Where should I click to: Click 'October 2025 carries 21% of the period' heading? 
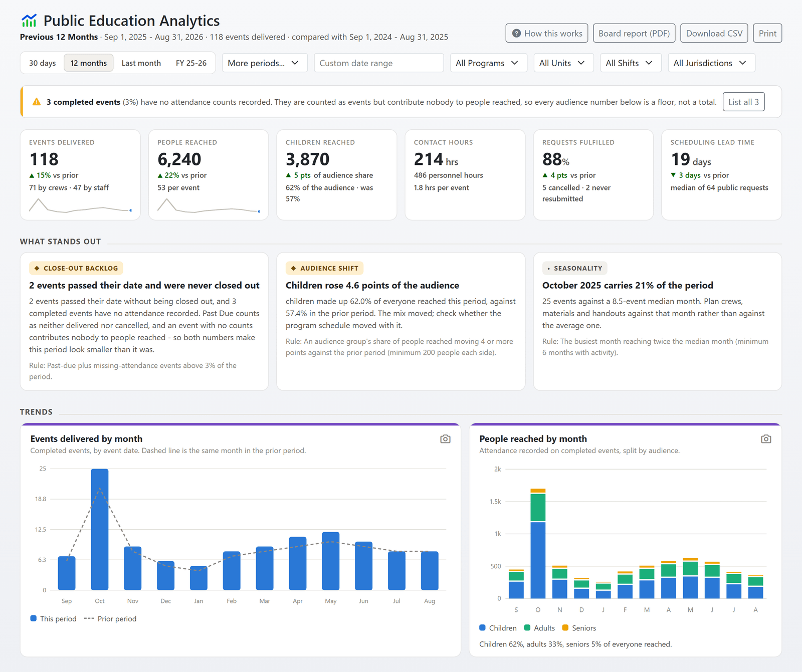tap(628, 285)
